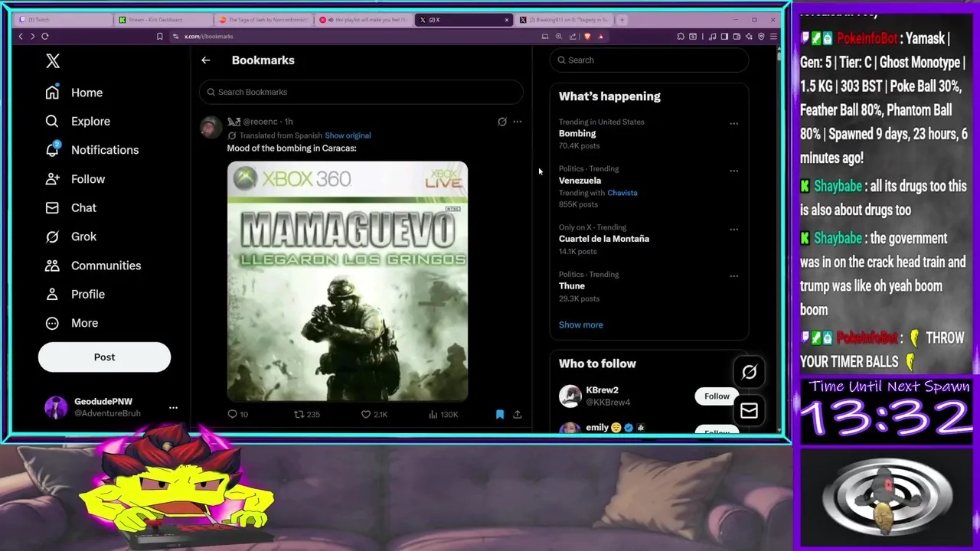Open the tweet's more options dots
Image resolution: width=980 pixels, height=551 pixels.
tap(518, 122)
